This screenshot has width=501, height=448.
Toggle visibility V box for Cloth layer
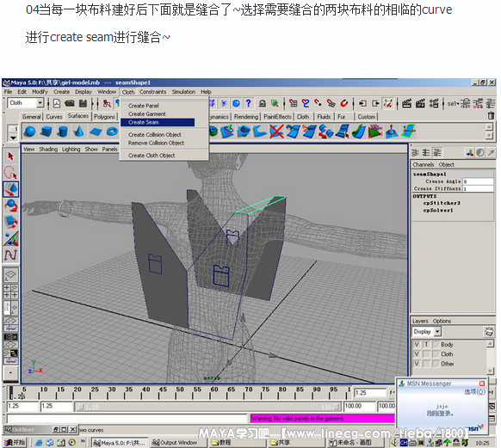point(417,354)
